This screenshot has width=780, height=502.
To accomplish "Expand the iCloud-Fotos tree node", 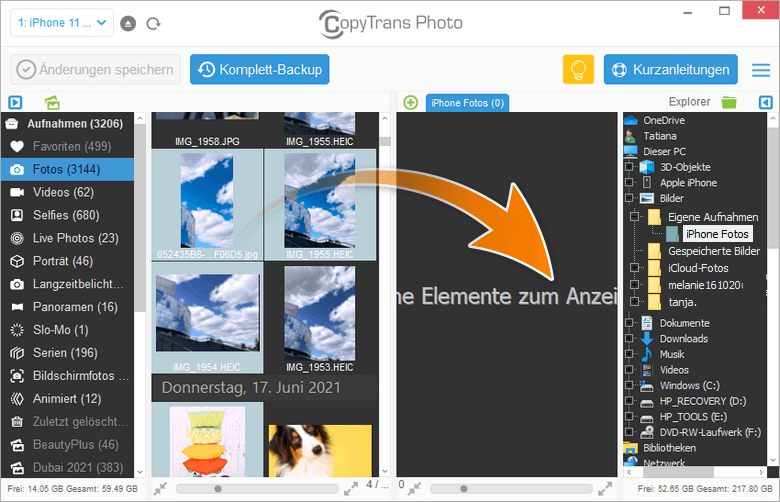I will [x=634, y=268].
